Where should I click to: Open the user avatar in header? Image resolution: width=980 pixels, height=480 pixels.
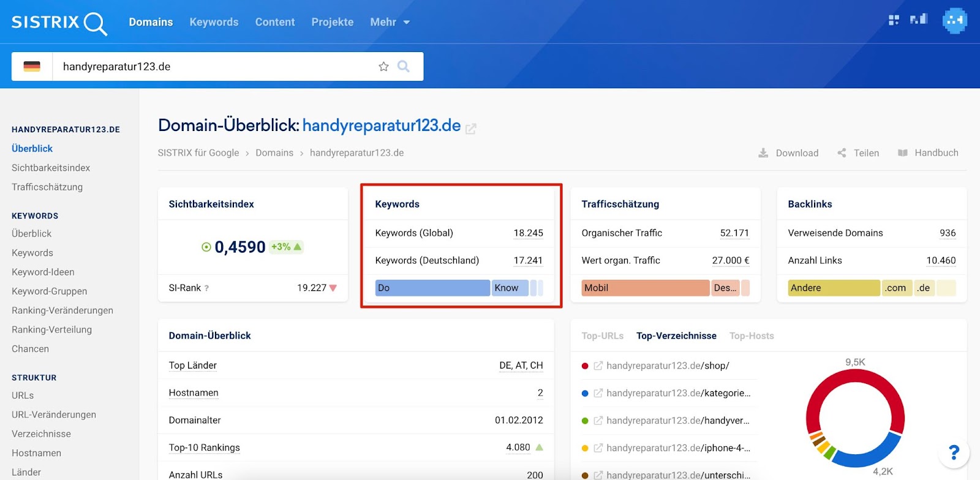tap(954, 21)
